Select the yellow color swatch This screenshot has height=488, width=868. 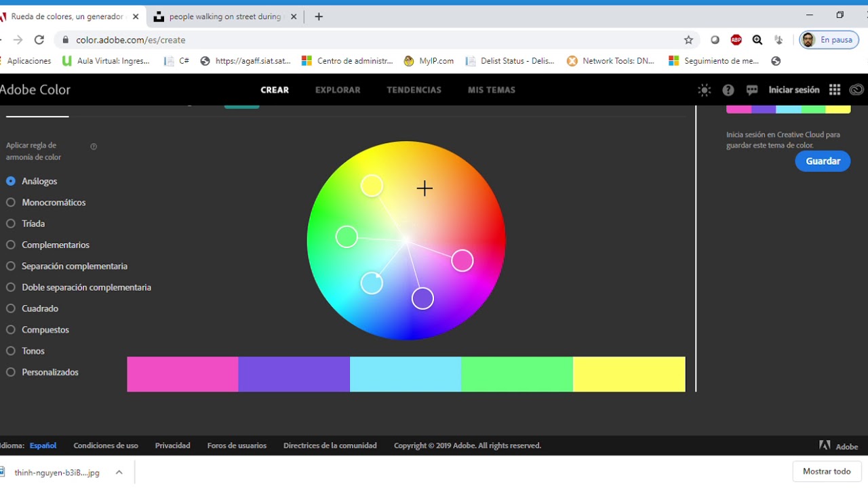[629, 374]
